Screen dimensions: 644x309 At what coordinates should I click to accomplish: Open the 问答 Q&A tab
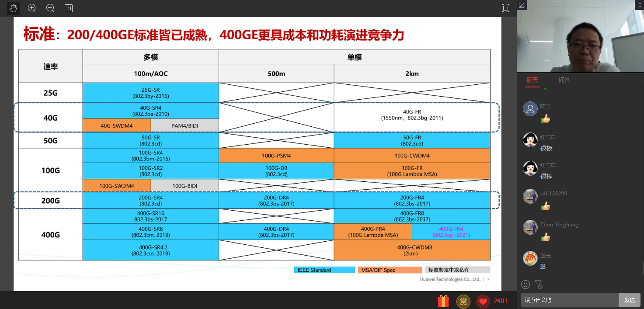564,80
